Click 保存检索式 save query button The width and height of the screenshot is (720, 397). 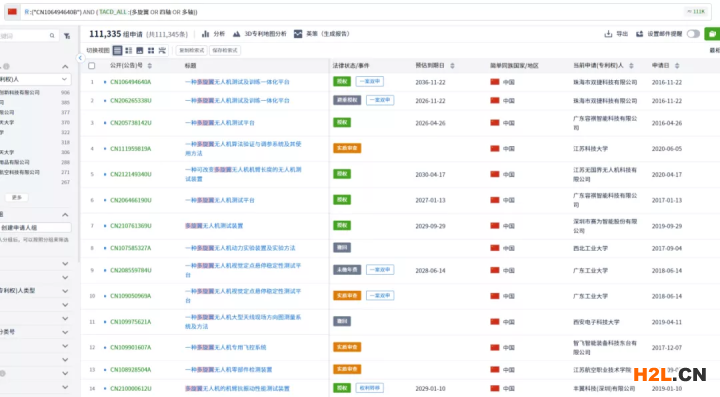point(225,50)
